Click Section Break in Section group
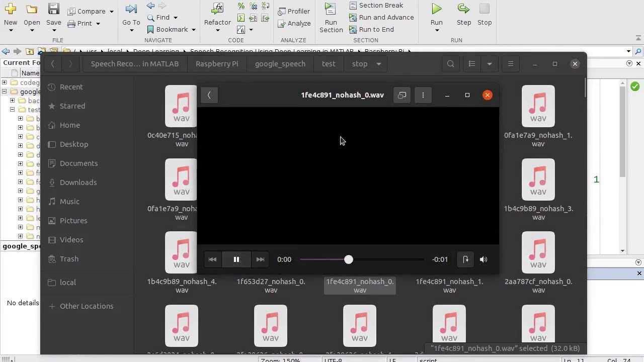Viewport: 644px width, 362px height. (376, 5)
